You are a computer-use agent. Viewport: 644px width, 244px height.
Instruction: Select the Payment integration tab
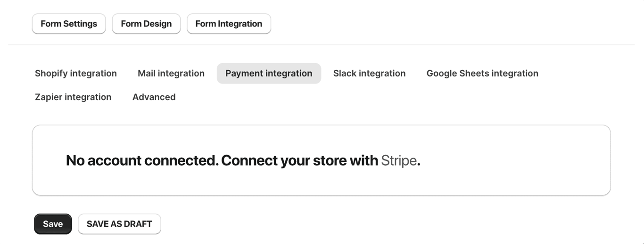[x=269, y=73]
